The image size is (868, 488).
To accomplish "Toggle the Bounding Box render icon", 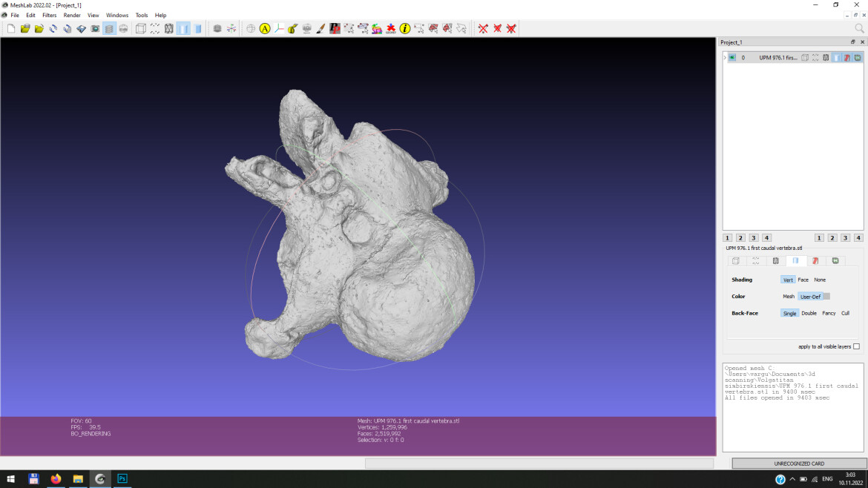I will pos(140,28).
